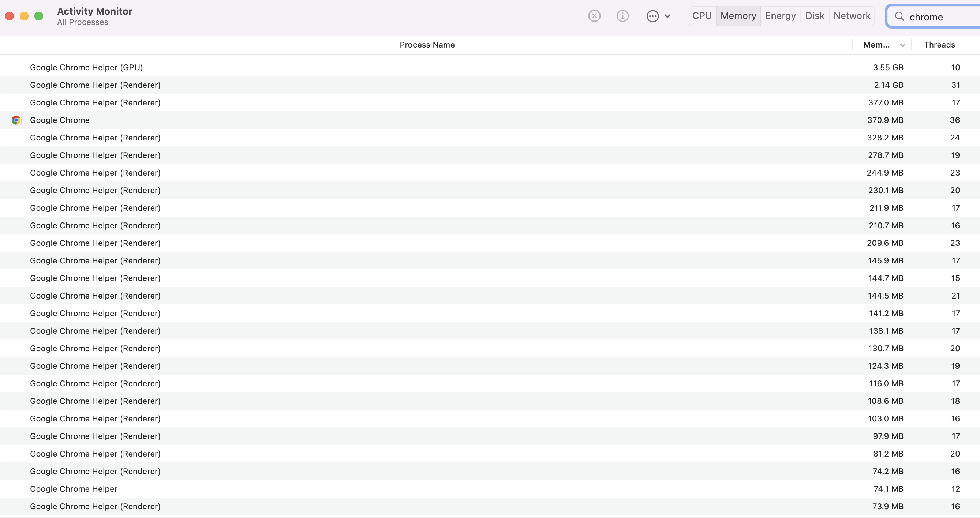This screenshot has width=980, height=518.
Task: Select plain Google Chrome Helper row
Action: [x=74, y=489]
